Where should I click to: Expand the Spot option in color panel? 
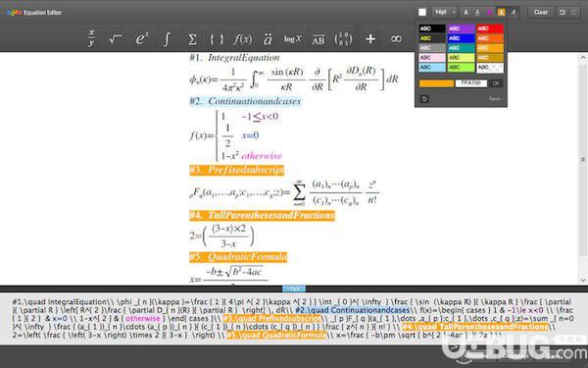click(x=496, y=99)
